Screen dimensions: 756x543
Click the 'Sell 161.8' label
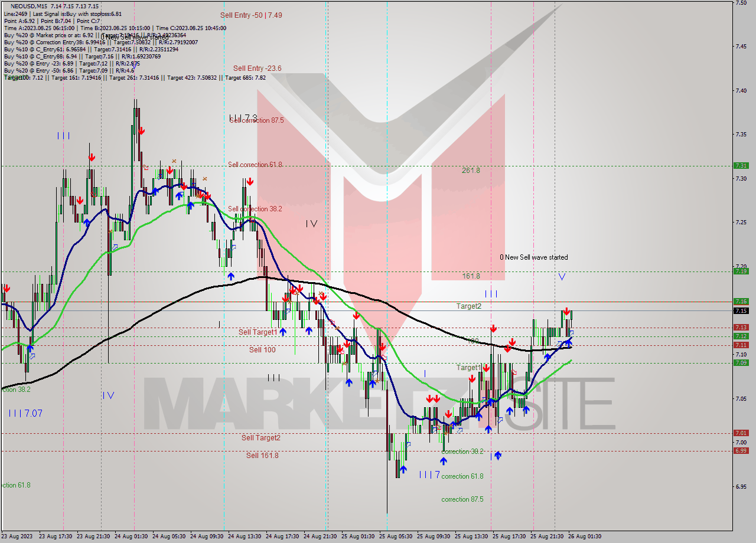tap(262, 456)
